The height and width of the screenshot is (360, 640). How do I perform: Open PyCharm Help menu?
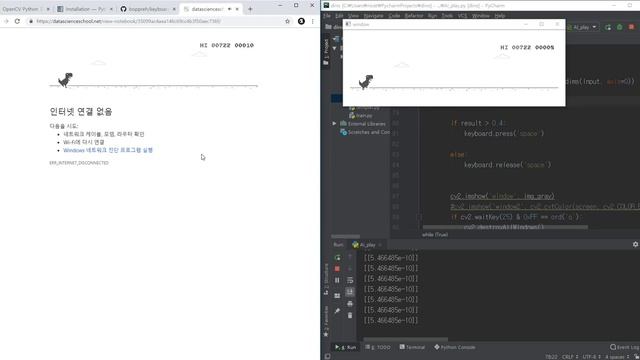point(500,16)
